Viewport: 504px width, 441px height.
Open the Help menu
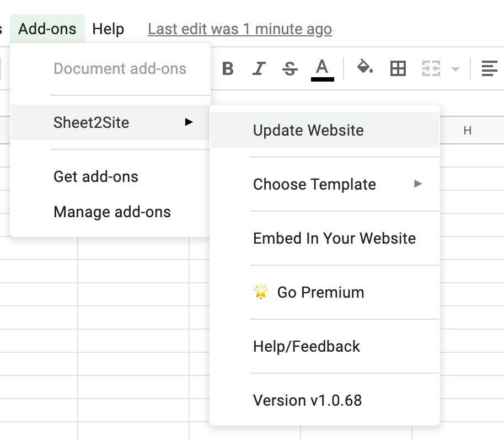pos(108,29)
